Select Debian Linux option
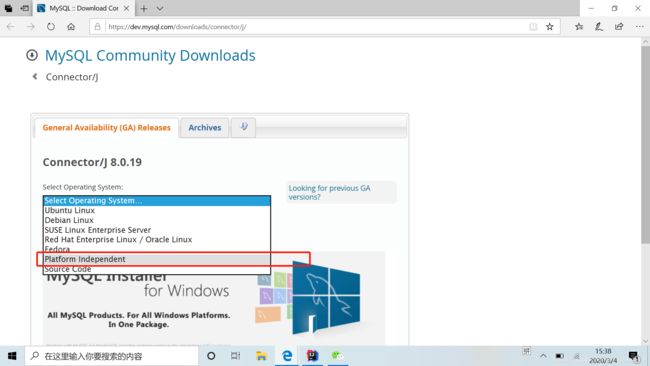The width and height of the screenshot is (650, 366). [157, 220]
